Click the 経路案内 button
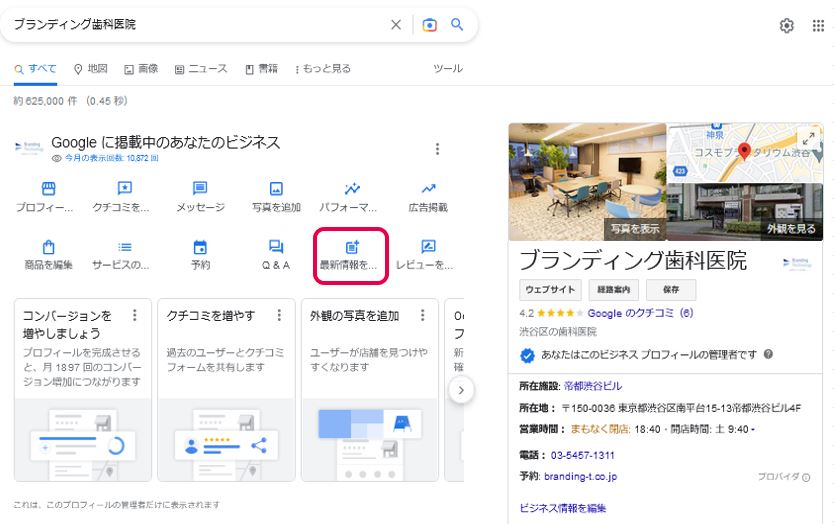Screen dimensions: 834x524 [613, 289]
